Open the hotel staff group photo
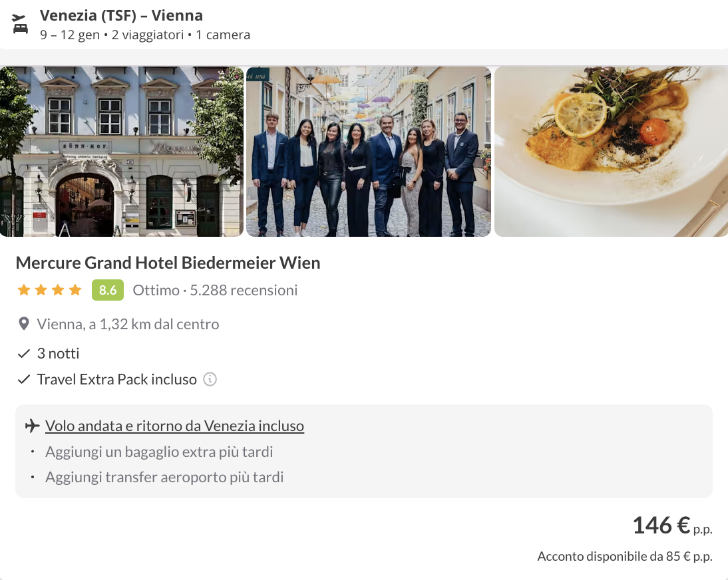 click(369, 152)
